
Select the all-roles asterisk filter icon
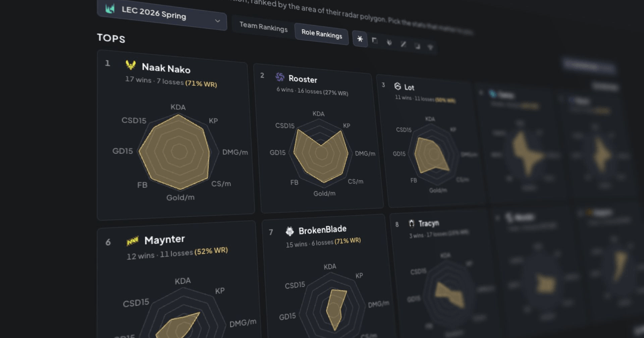pyautogui.click(x=360, y=39)
